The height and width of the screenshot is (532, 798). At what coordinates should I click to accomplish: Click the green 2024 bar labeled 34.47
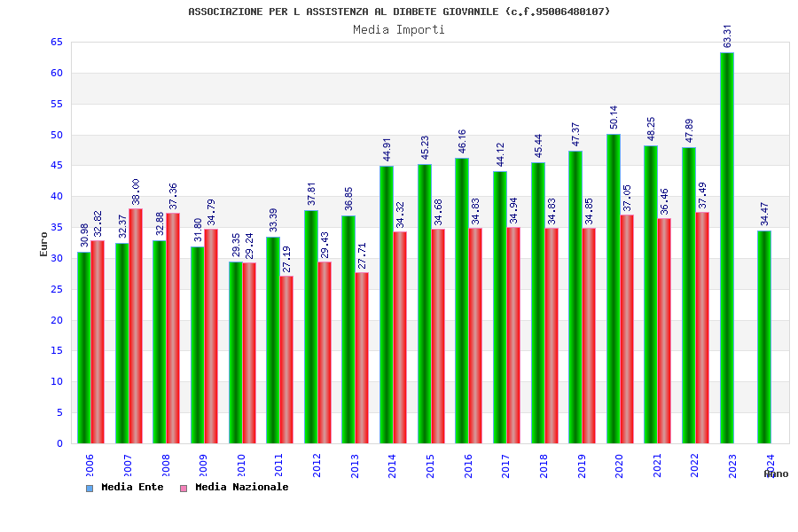coord(764,337)
